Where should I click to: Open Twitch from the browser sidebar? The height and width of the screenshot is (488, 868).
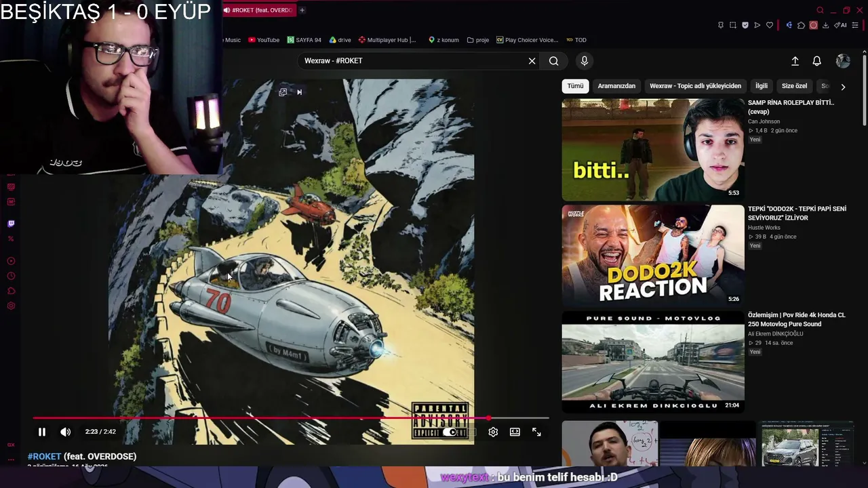point(11,224)
